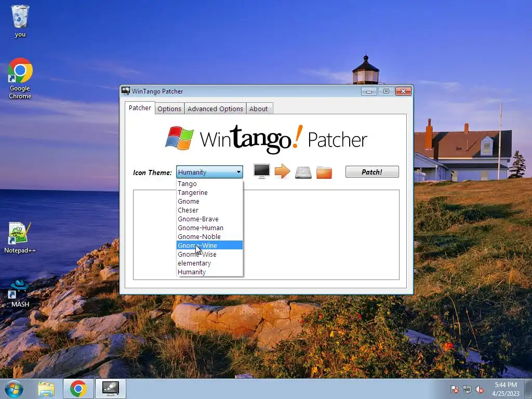Open the MASH desktop shortcut
Viewport: 532px width, 399px height.
click(20, 294)
